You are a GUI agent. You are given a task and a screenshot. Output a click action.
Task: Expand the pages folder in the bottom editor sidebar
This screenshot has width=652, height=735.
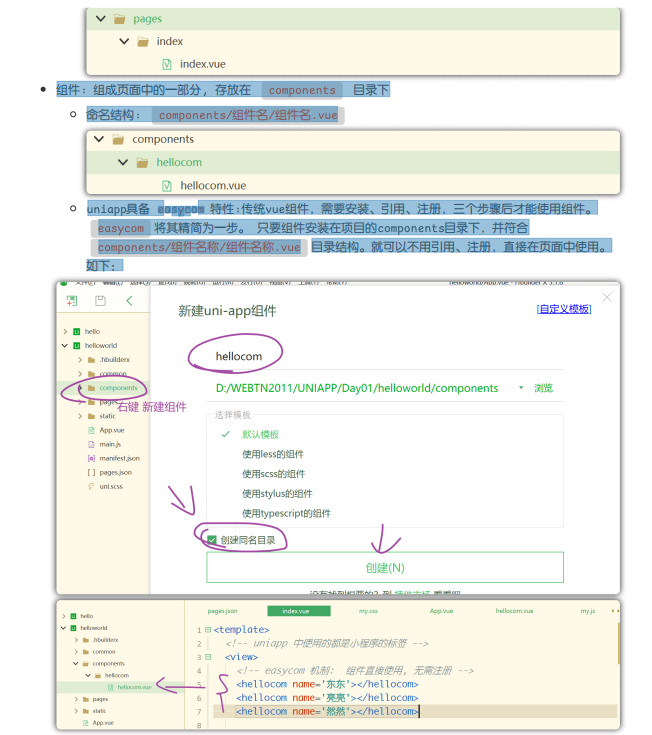[x=76, y=699]
